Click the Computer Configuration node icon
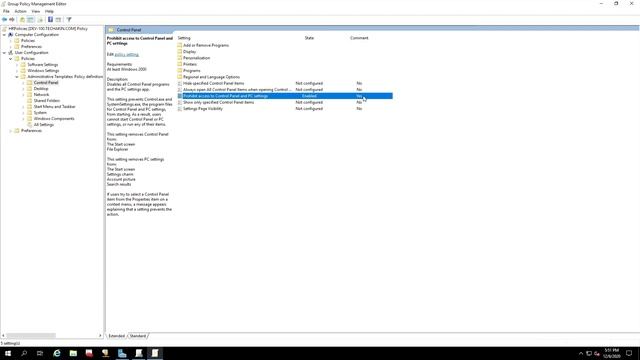 tap(11, 35)
